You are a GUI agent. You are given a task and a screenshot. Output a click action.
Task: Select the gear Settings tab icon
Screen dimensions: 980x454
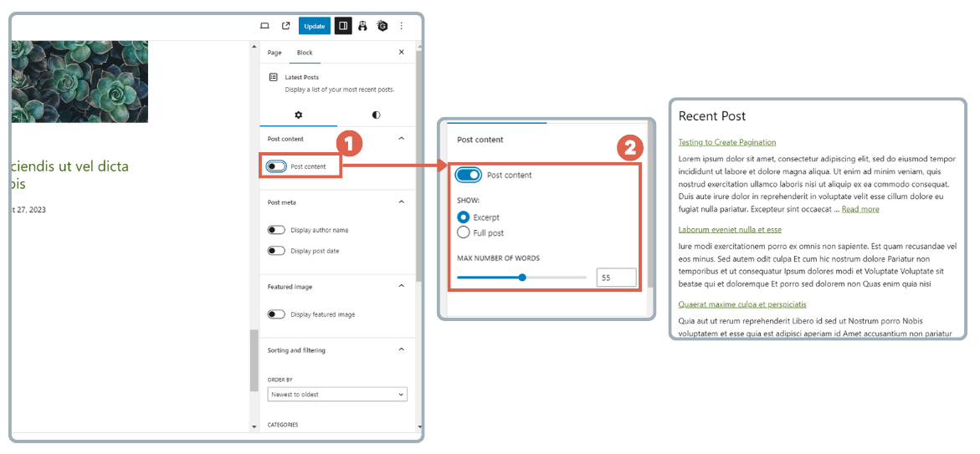pos(298,115)
